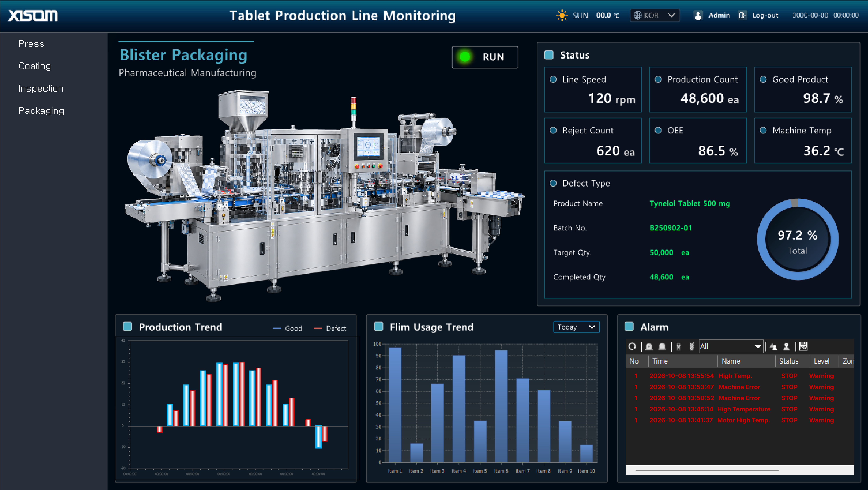Export alarms with the CSV save icon

pos(803,346)
